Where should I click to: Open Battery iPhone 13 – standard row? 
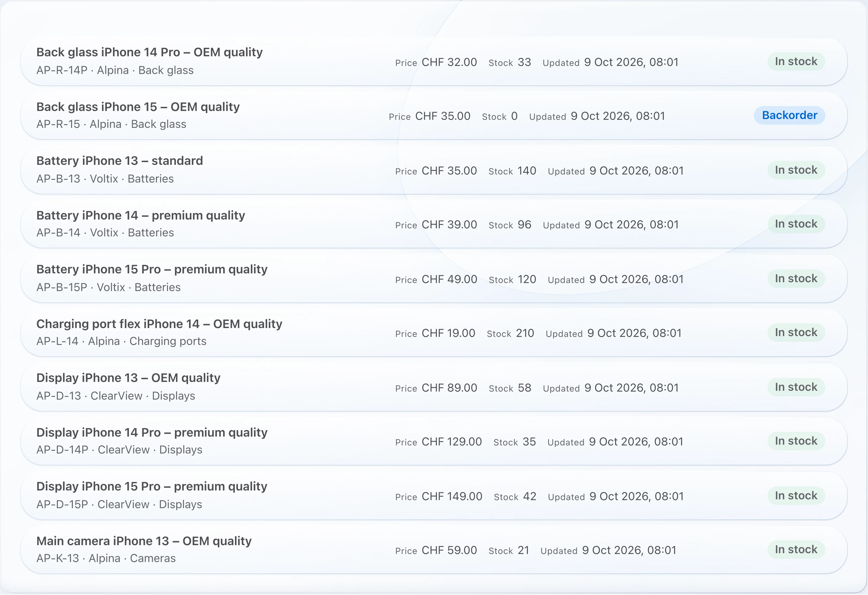[434, 170]
